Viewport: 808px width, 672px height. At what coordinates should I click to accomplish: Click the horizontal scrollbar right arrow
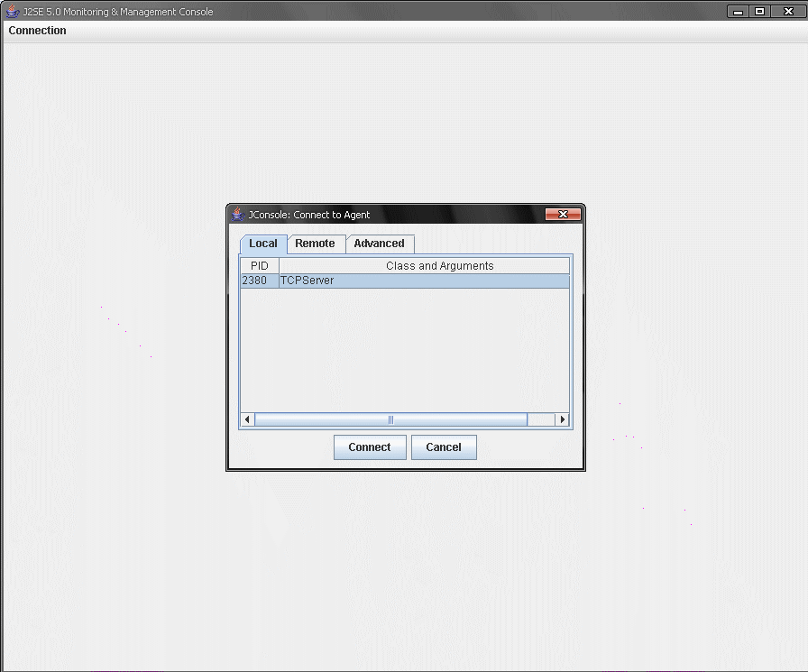tap(562, 419)
